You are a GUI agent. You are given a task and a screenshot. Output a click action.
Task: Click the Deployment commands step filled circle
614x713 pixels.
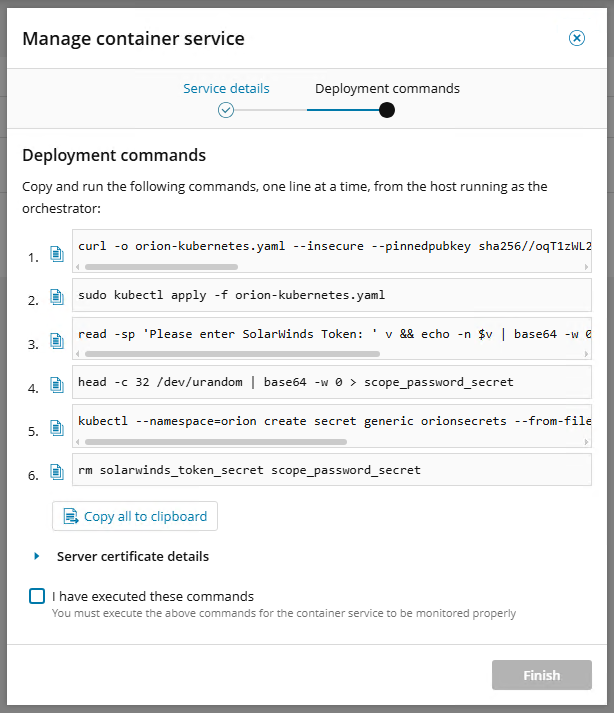387,110
